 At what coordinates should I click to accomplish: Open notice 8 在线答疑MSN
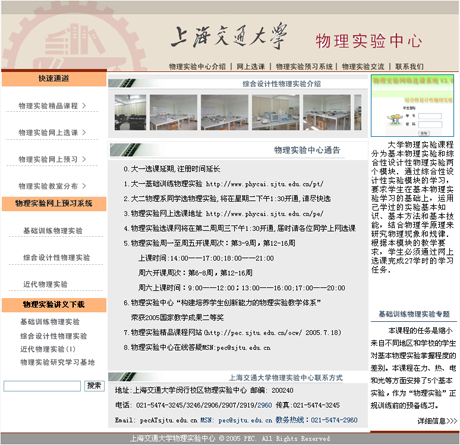click(x=197, y=347)
